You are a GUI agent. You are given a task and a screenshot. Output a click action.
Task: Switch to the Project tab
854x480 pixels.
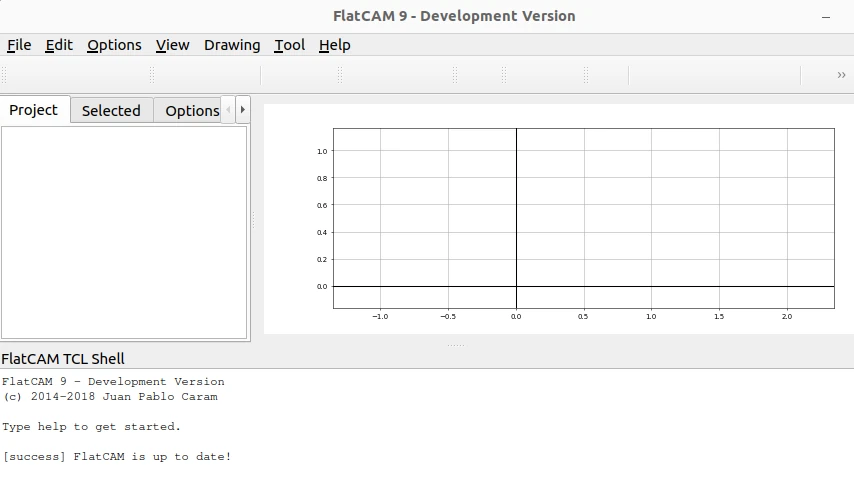click(x=34, y=110)
